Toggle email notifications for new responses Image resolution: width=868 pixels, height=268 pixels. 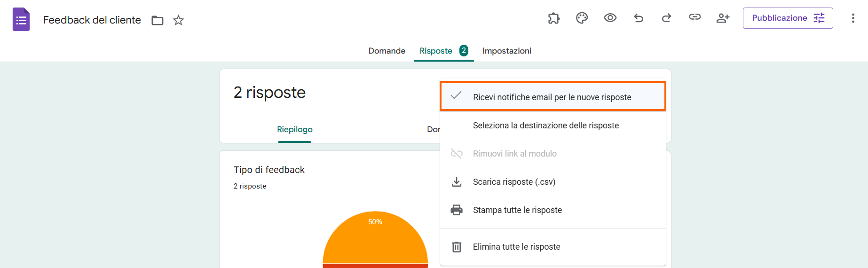[x=552, y=97]
